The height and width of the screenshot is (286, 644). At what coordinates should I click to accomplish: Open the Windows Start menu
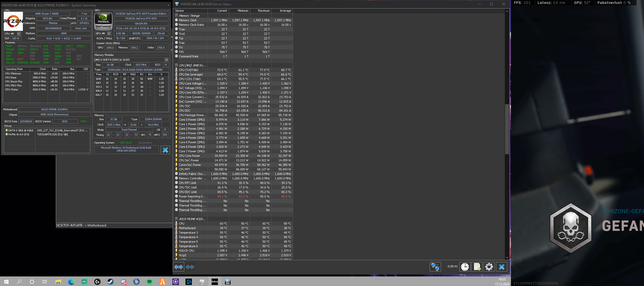point(6,282)
